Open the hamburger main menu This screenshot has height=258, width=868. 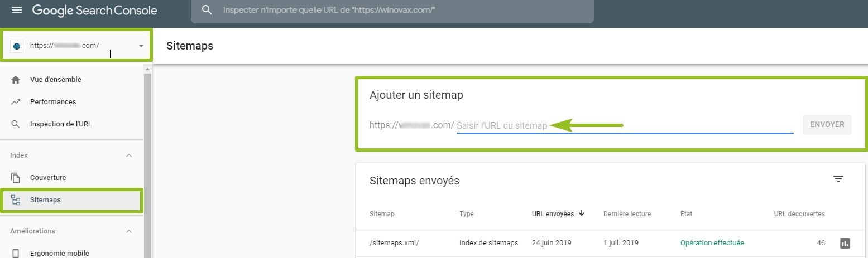(16, 11)
